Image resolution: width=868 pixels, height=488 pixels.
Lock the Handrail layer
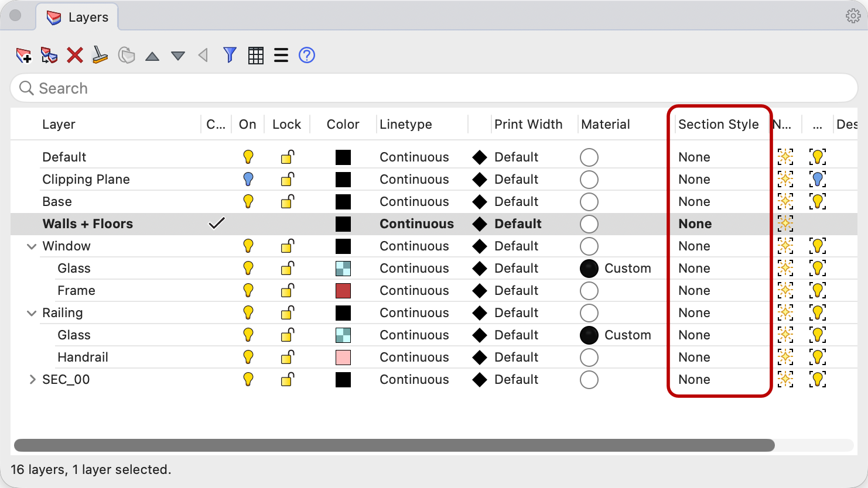[288, 357]
